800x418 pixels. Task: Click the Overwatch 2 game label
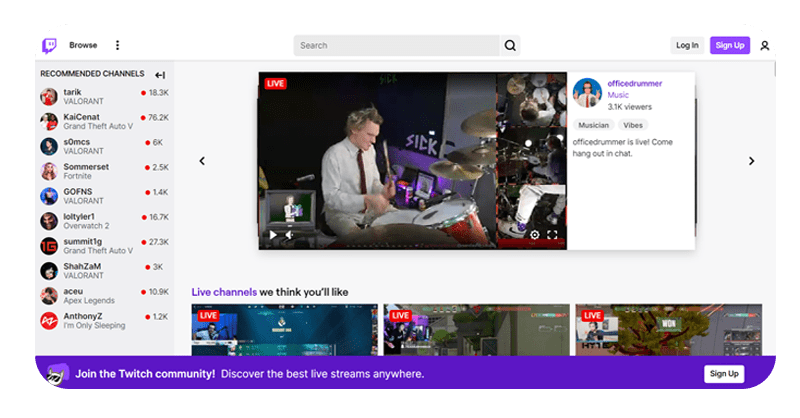point(86,226)
